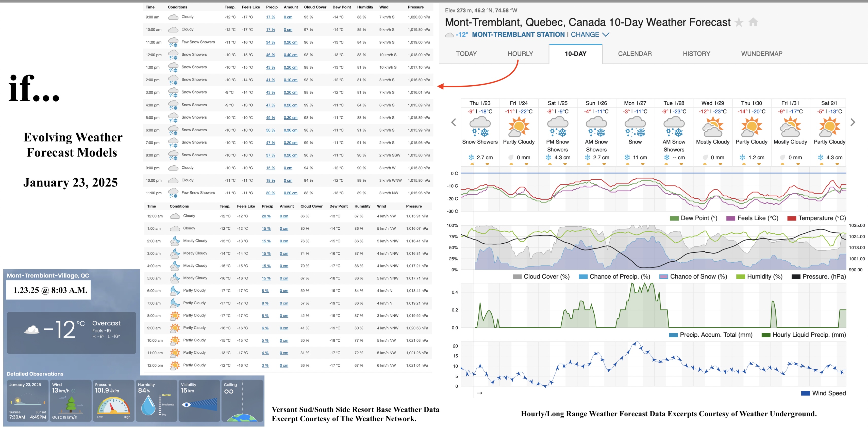The width and height of the screenshot is (868, 441).
Task: Select Sat 2/1 partly cloudy icon
Action: coord(829,127)
